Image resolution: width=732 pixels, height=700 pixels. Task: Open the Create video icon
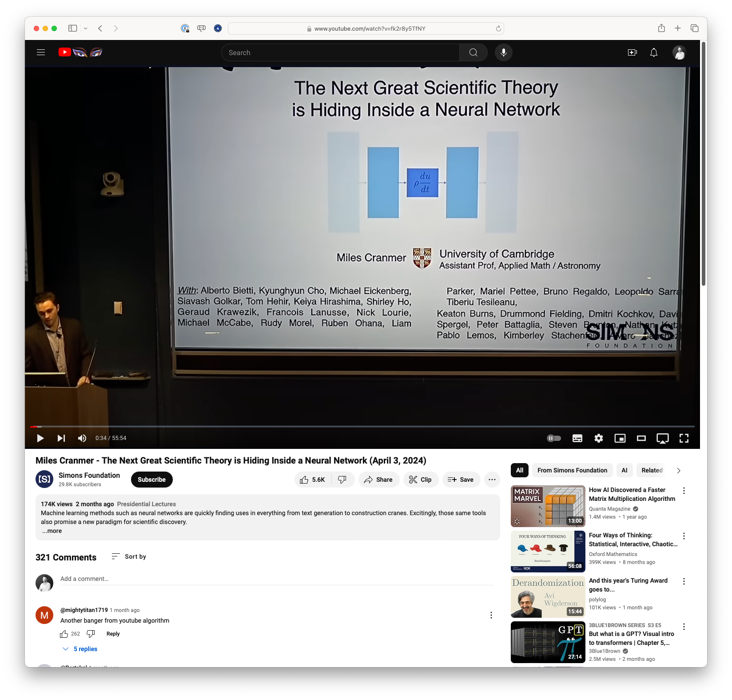pyautogui.click(x=632, y=52)
